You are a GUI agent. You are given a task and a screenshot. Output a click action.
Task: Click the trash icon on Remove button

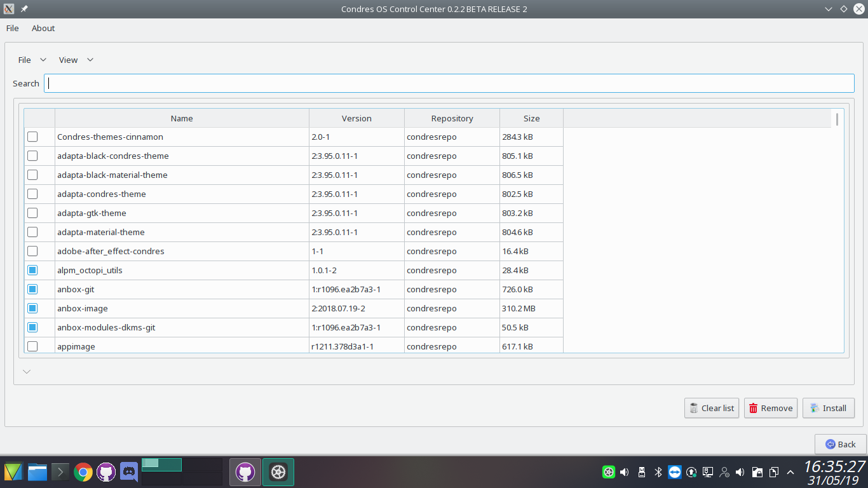753,409
